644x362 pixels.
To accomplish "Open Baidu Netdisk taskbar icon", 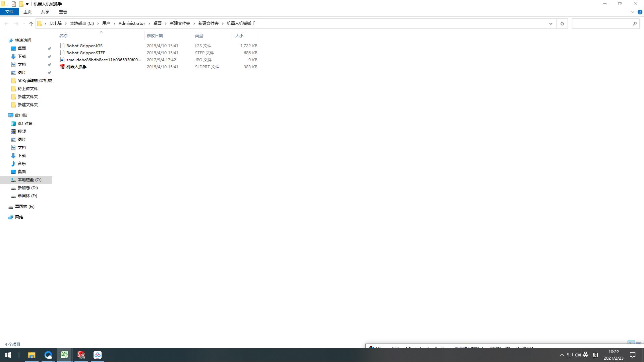I will (98, 355).
